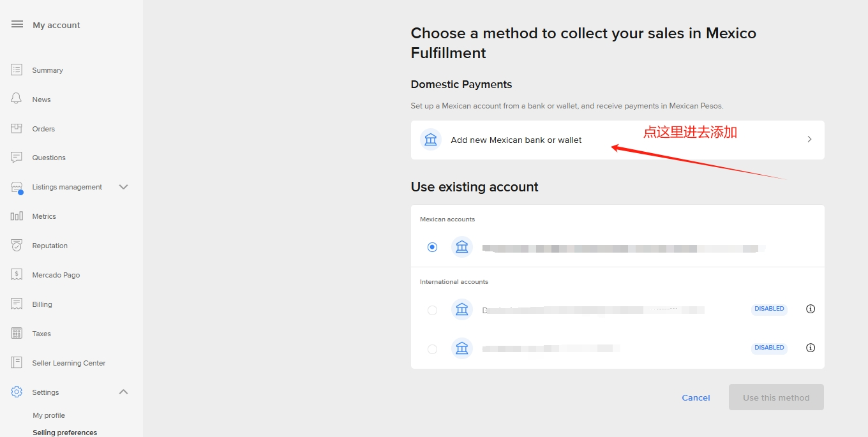
Task: Expand the Listings management section
Action: (x=124, y=187)
